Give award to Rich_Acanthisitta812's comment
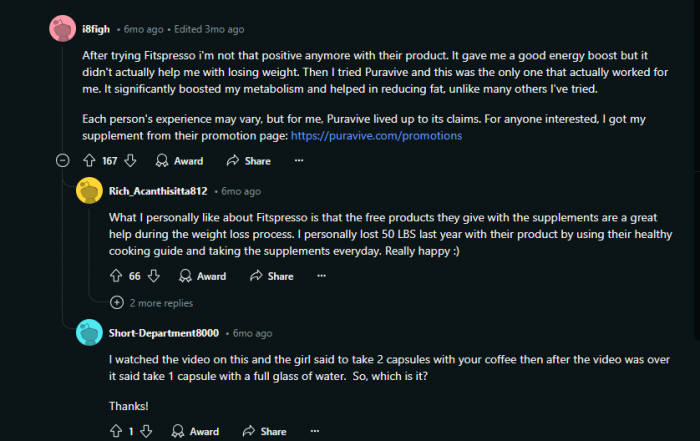The height and width of the screenshot is (441, 700). click(x=203, y=276)
